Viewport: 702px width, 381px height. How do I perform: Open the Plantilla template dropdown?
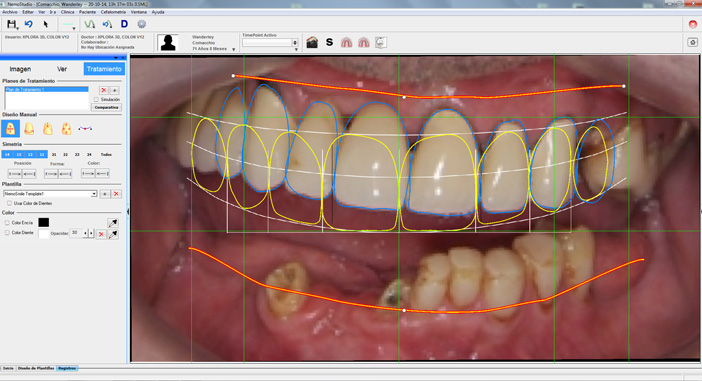tap(94, 194)
